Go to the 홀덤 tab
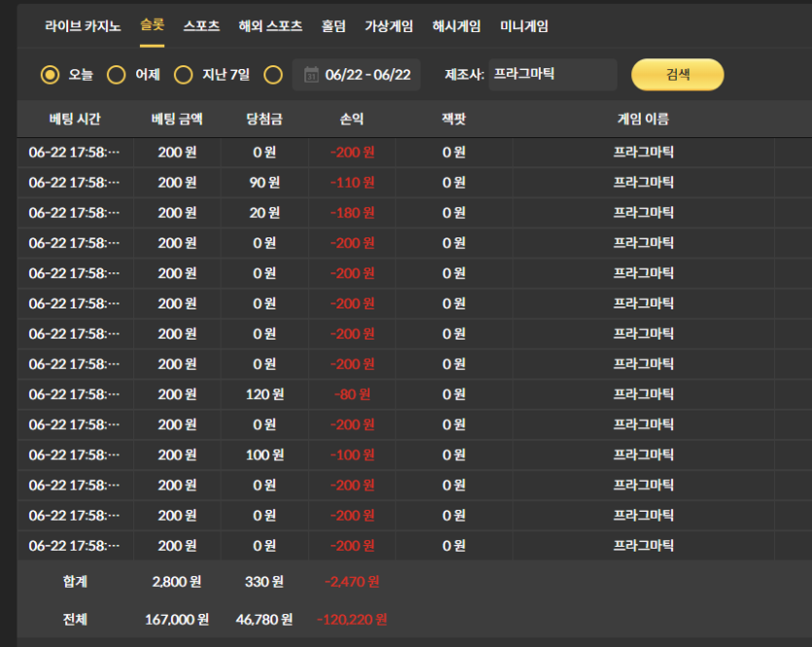Viewport: 812px width, 647px height. (x=334, y=26)
